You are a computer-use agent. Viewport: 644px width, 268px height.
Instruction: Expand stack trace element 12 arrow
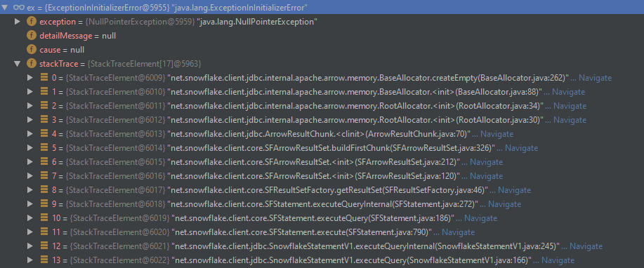[x=29, y=246]
